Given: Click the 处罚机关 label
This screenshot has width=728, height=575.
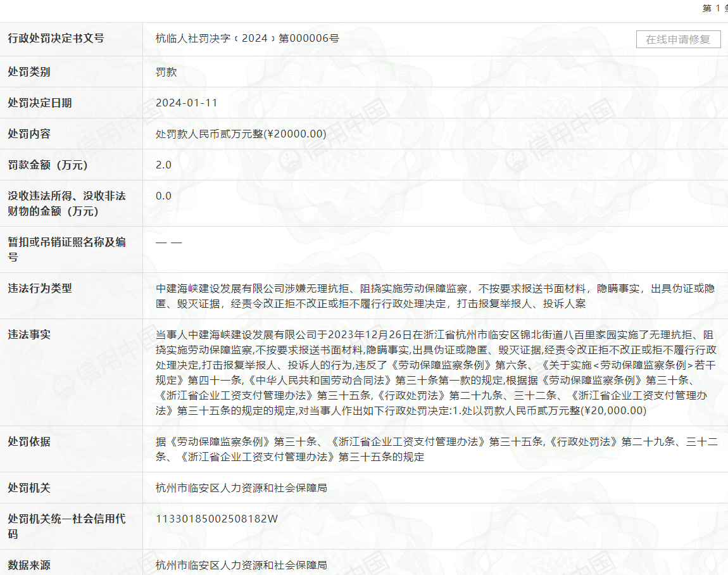Looking at the screenshot, I should pos(28,488).
